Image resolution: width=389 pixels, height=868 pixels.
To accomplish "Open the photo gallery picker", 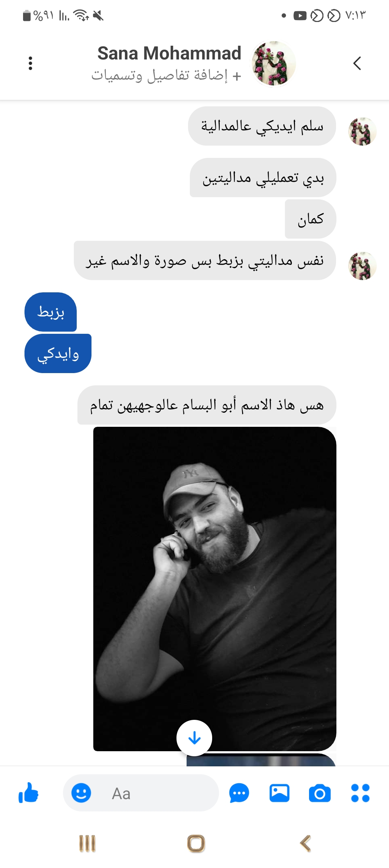I will tap(280, 793).
